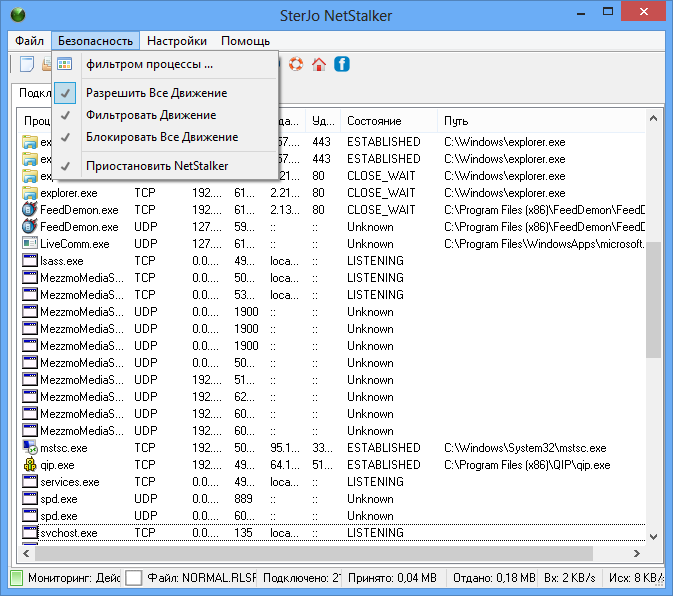The image size is (673, 596).
Task: Click the Отдано: 0,18 MB status entry
Action: [x=494, y=578]
